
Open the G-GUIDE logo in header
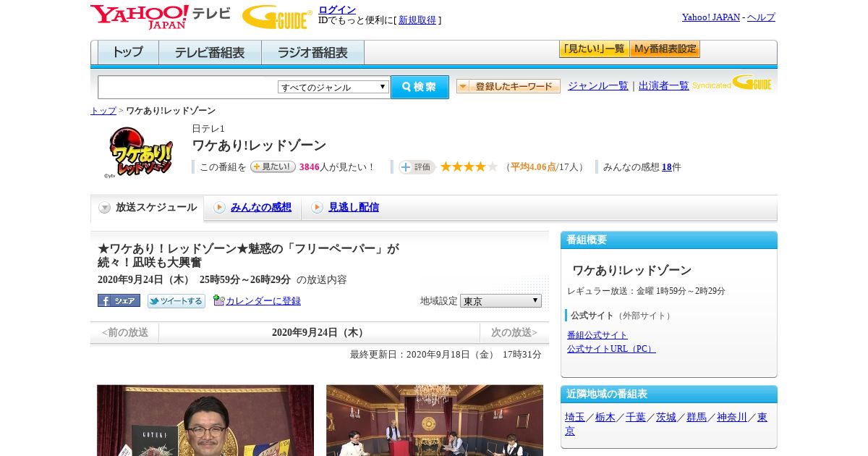tap(277, 17)
